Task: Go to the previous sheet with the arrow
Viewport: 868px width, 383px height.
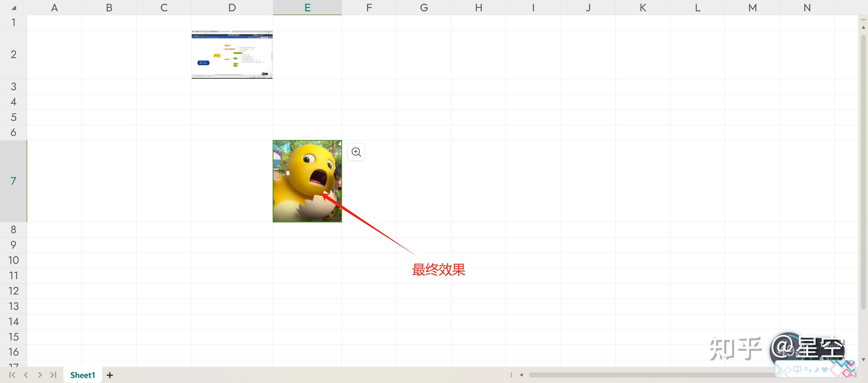Action: 26,375
